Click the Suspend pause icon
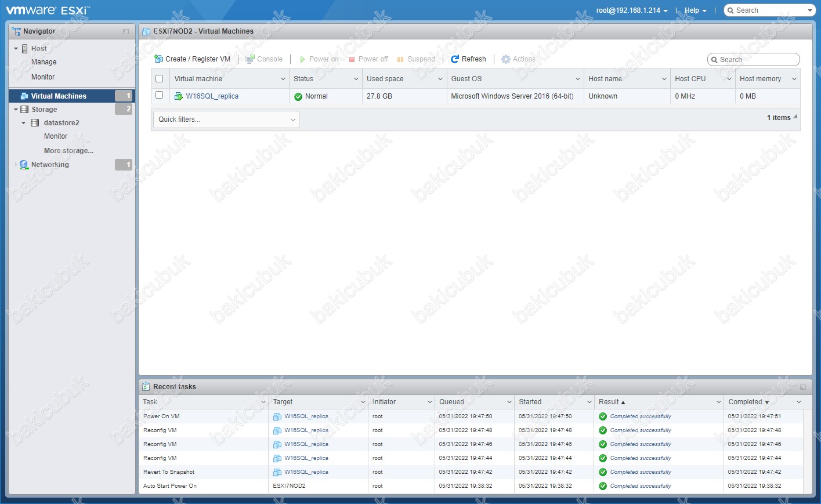 (400, 59)
